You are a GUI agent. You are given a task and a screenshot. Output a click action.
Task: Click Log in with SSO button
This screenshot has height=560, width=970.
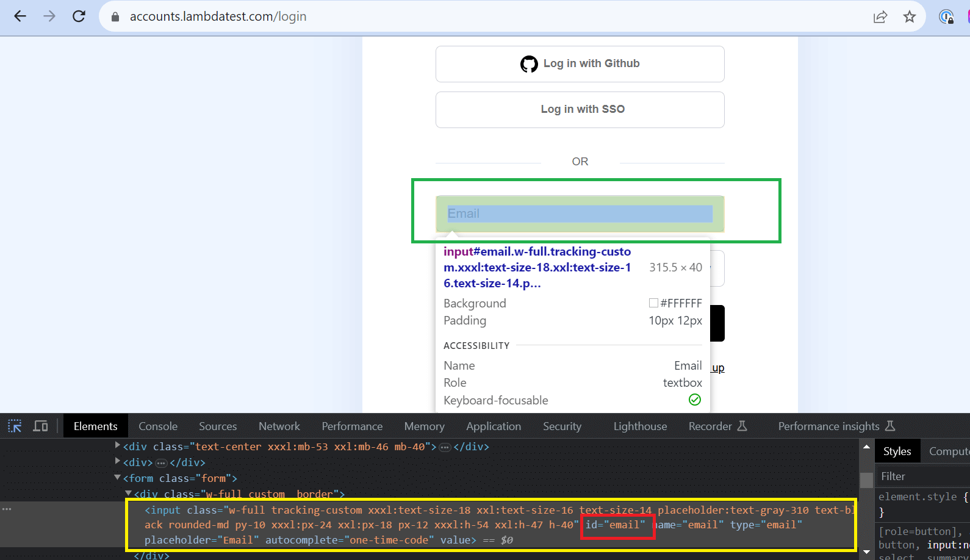point(580,109)
